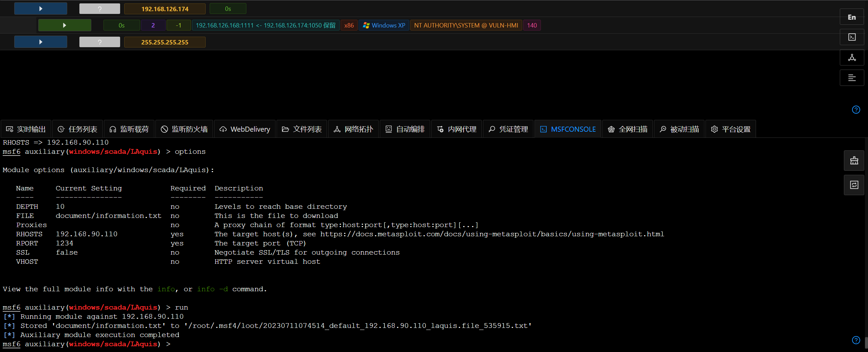Open the 监听防火墙 tab
This screenshot has height=352, width=868.
coord(184,129)
